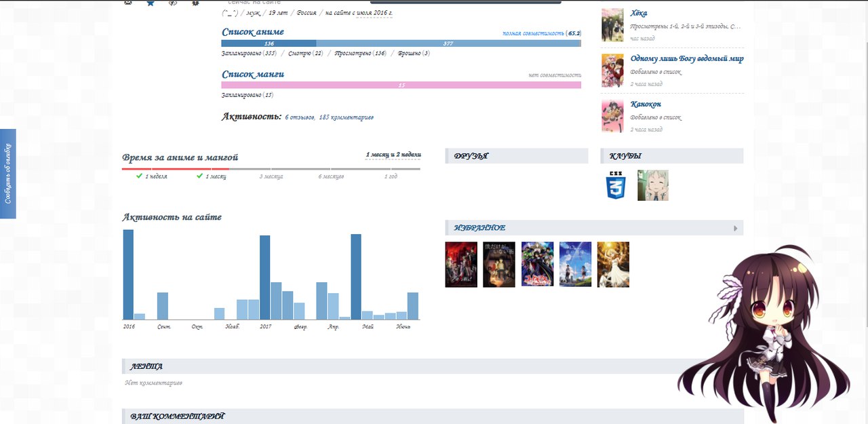
Task: Click the Июнь chart axis label
Action: click(x=403, y=327)
